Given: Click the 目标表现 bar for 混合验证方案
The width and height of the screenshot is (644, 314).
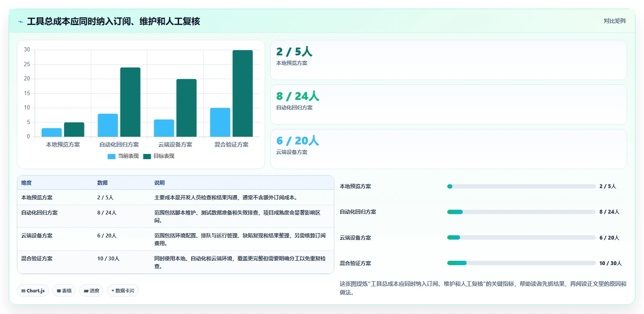Looking at the screenshot, I should pos(243,93).
